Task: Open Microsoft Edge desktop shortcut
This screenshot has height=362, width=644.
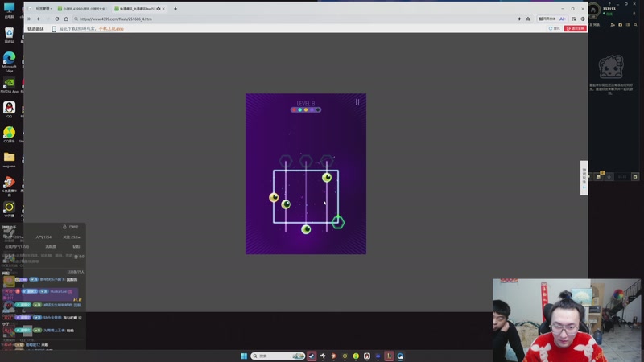Action: point(9,62)
